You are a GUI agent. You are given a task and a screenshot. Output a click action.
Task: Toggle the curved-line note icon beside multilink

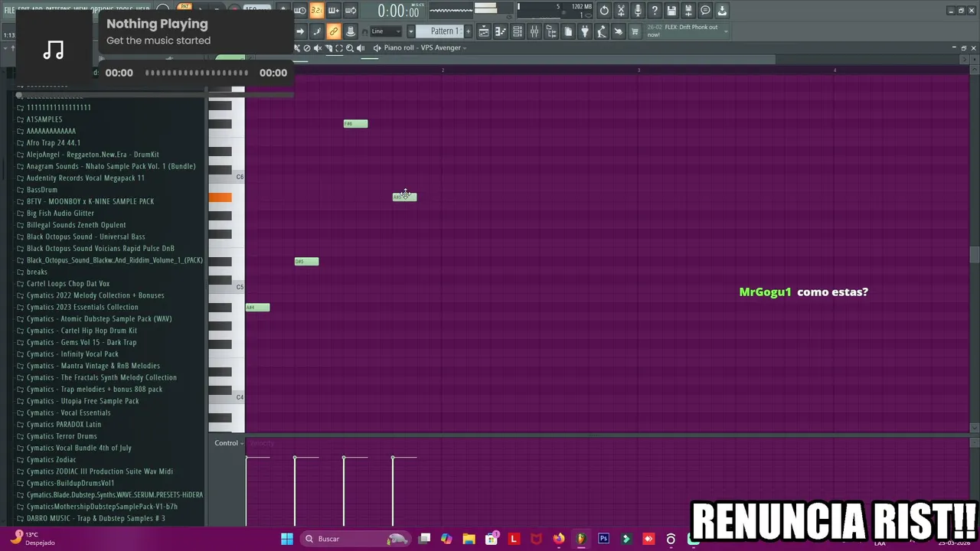click(317, 31)
